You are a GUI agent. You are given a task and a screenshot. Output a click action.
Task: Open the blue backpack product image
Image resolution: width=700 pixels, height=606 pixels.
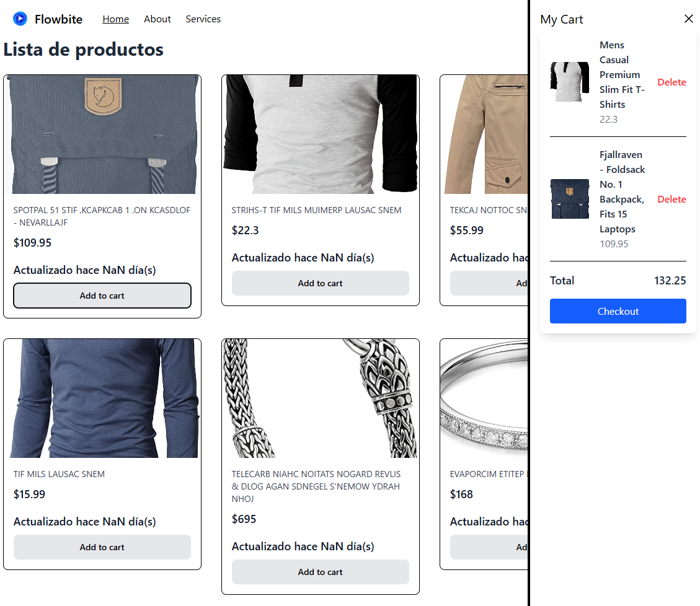[102, 134]
